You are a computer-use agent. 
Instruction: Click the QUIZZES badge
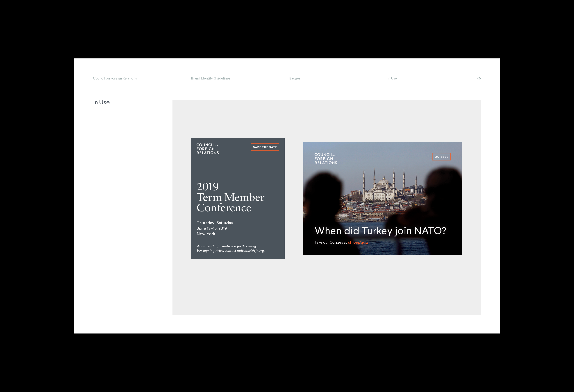point(441,157)
